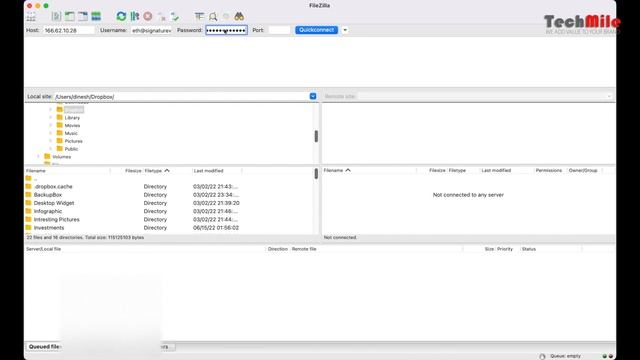Select the Movies tree folder
This screenshot has width=640, height=360.
coord(72,125)
